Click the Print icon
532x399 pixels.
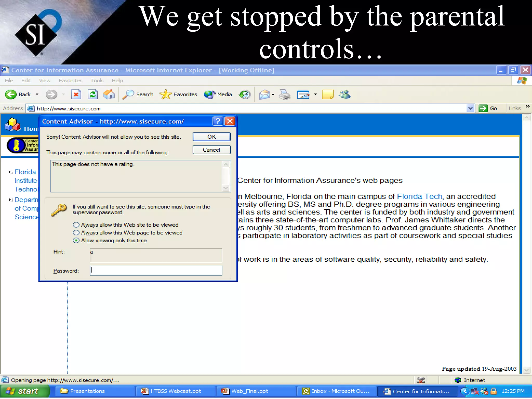[285, 95]
